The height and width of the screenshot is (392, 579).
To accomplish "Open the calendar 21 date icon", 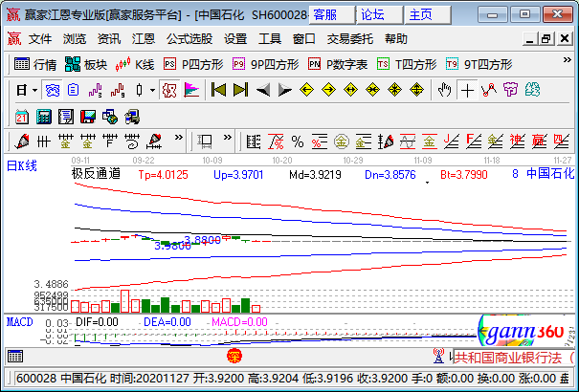I will point(22,117).
